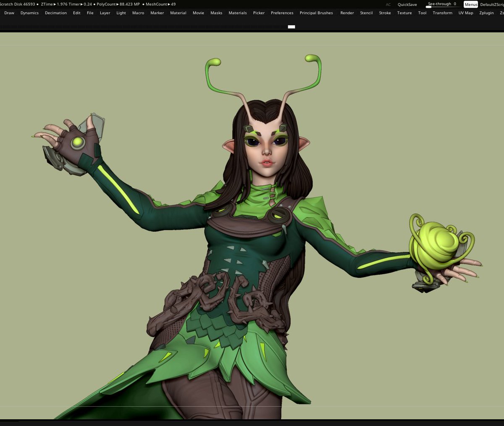Open the Render menu
The width and height of the screenshot is (504, 426).
[x=347, y=13]
